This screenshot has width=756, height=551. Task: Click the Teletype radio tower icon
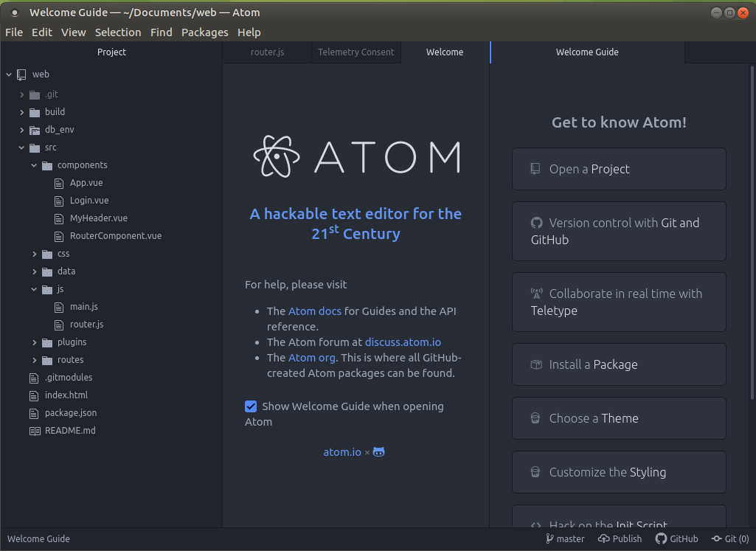(x=537, y=294)
